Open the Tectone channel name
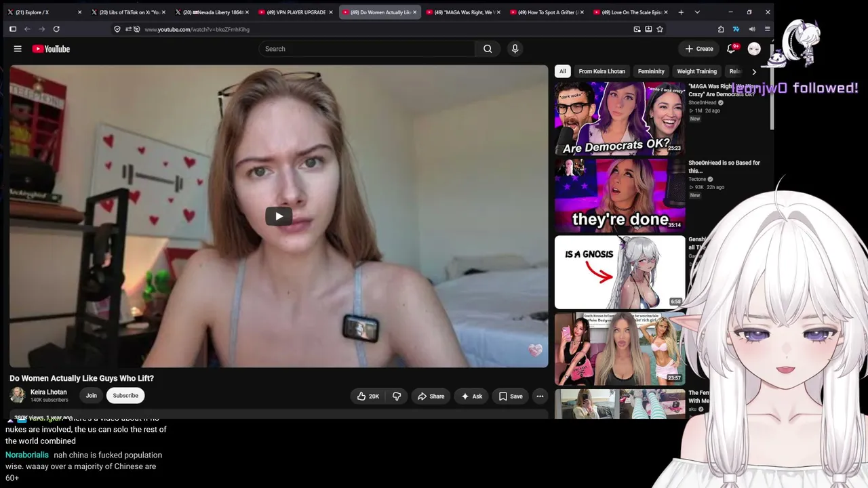Image resolution: width=868 pixels, height=488 pixels. (697, 179)
